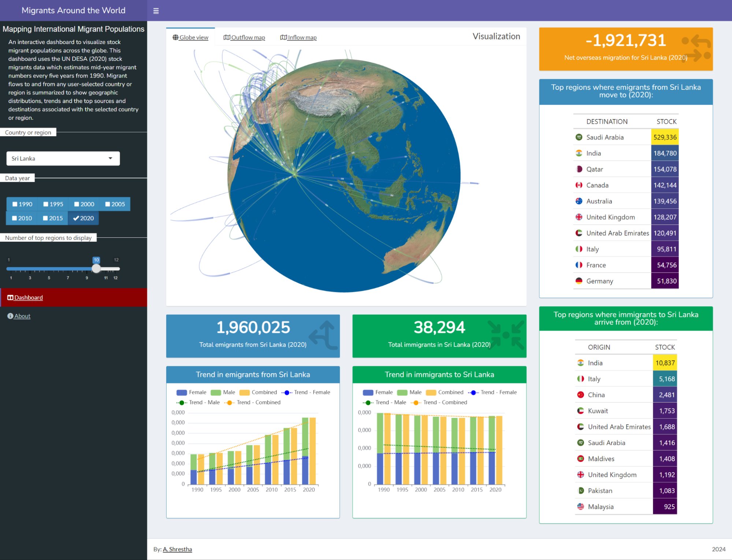Click the info icon next to About

(10, 316)
